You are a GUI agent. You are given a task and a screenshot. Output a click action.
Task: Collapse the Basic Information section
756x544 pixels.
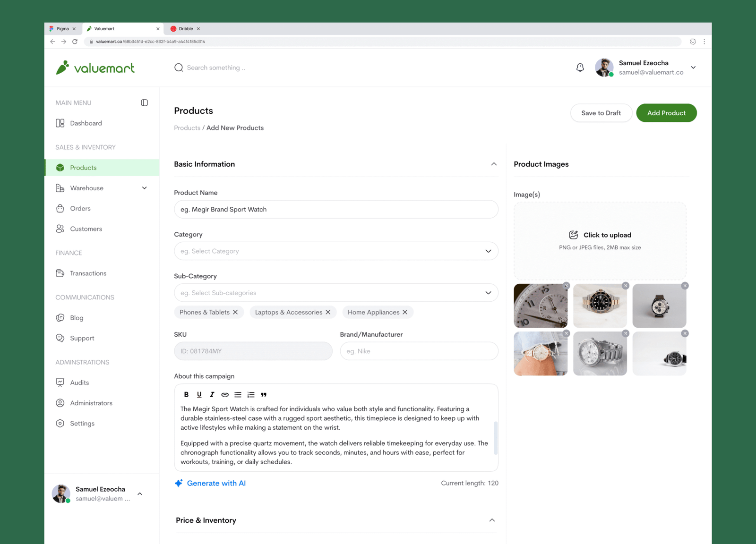tap(493, 164)
